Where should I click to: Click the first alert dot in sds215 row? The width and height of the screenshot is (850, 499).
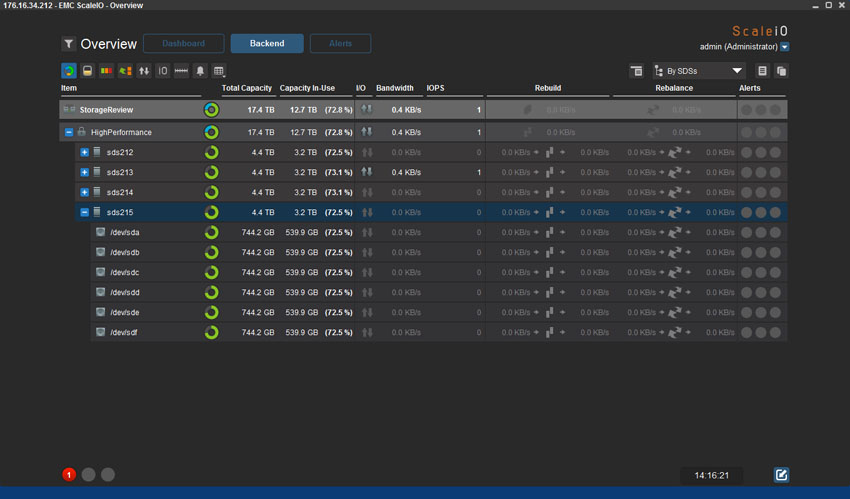746,212
